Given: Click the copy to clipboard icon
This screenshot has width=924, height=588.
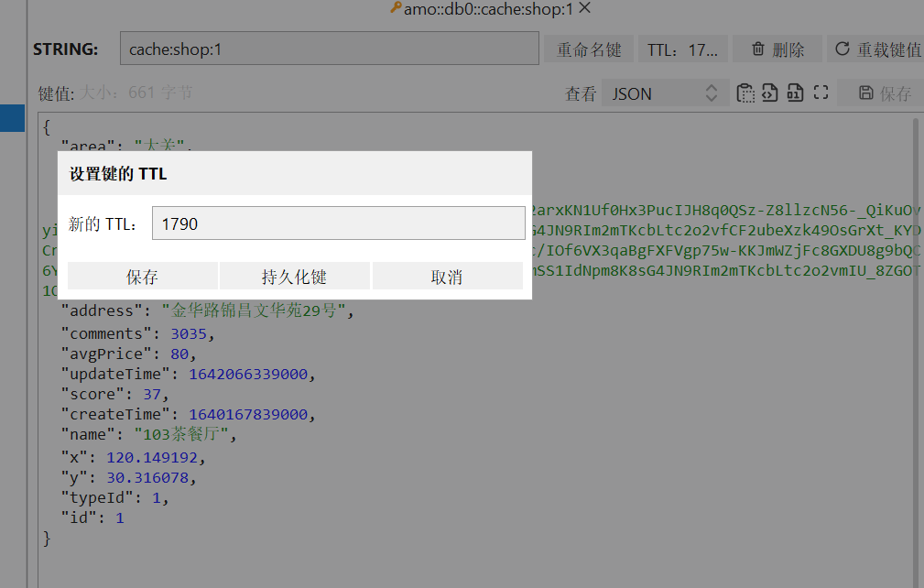Looking at the screenshot, I should coord(745,93).
